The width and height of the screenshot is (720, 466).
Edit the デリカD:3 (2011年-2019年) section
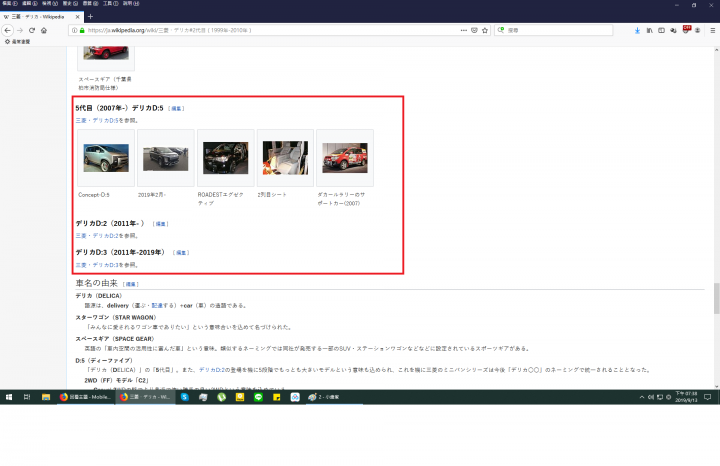[181, 253]
